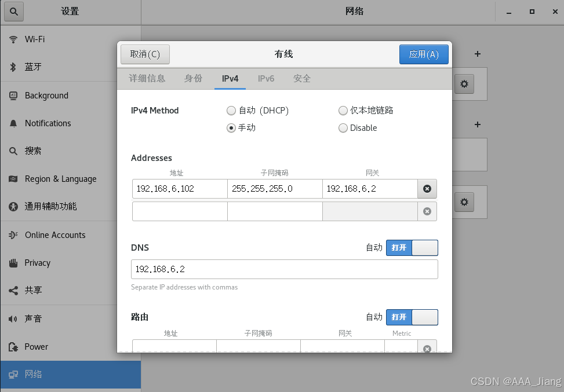The height and width of the screenshot is (392, 564).
Task: Open the Wi-Fi settings panel
Action: (71, 39)
